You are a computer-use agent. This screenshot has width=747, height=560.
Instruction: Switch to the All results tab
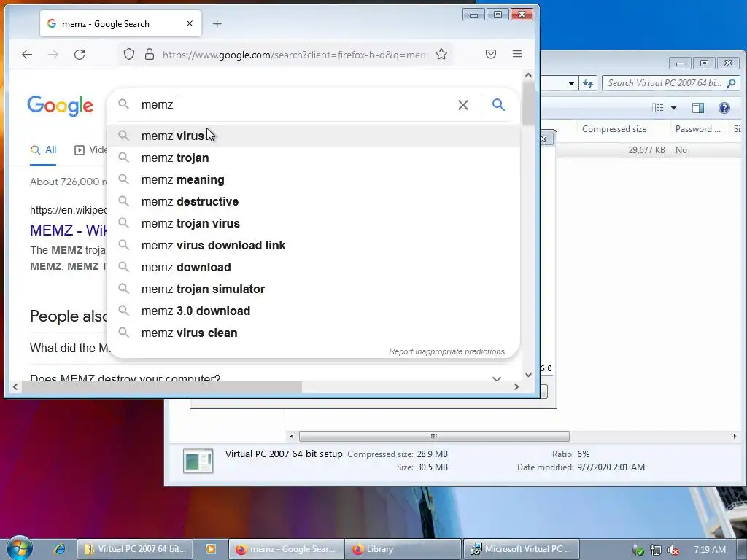pos(43,150)
